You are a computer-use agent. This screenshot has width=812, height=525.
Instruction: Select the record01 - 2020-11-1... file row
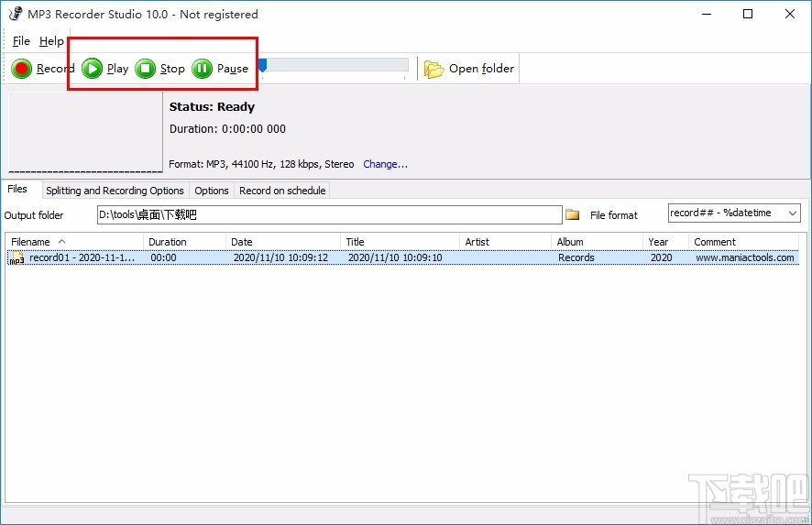[x=403, y=257]
